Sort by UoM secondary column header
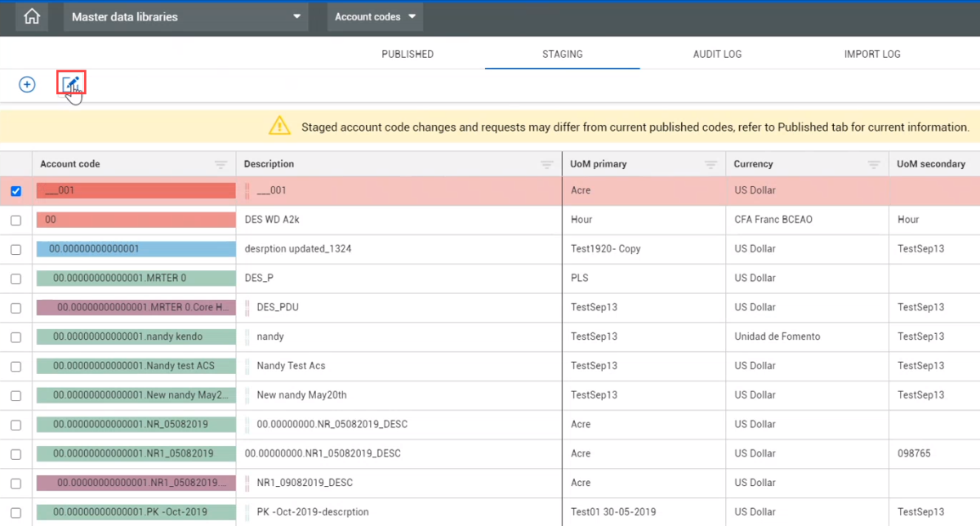Viewport: 980px width, 526px height. point(930,164)
